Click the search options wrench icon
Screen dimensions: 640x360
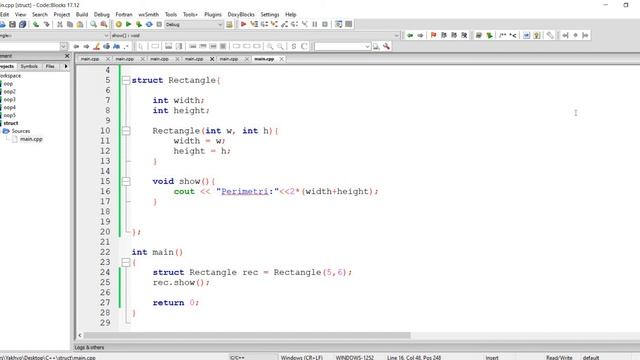pos(386,47)
